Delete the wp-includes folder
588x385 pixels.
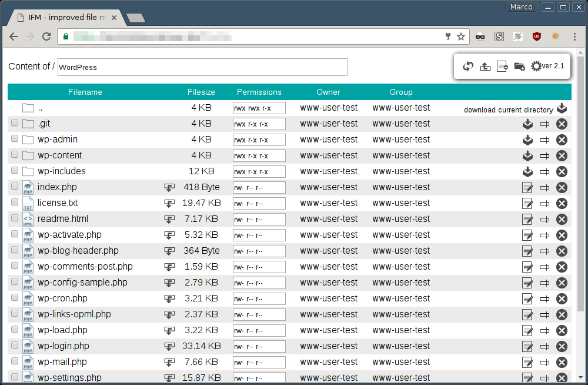tap(562, 172)
